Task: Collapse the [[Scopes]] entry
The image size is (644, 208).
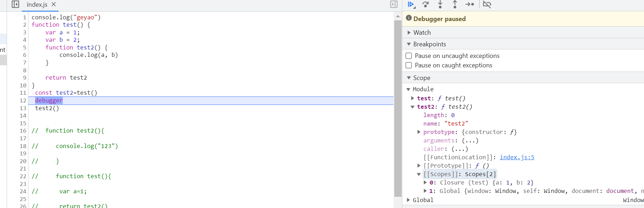Action: 419,174
